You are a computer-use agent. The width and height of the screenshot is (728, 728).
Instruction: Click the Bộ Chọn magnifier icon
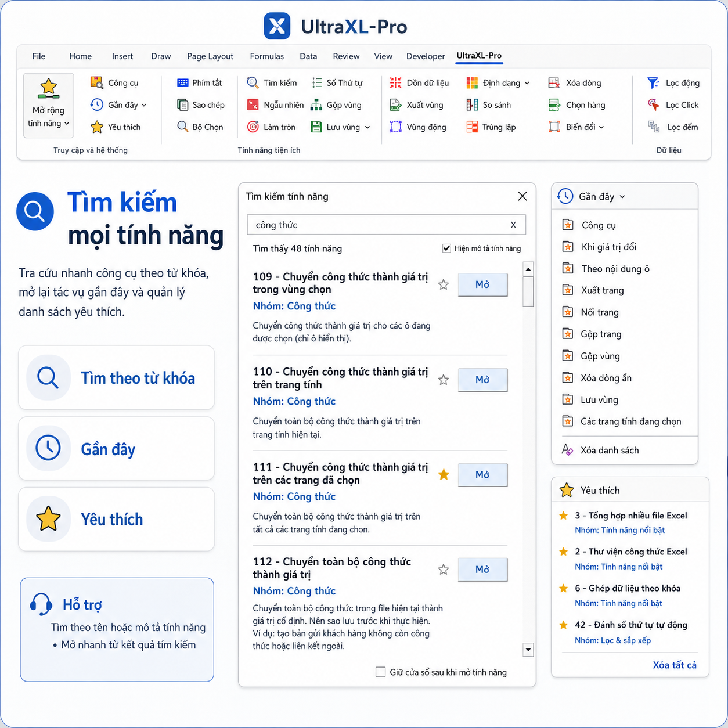coord(183,127)
